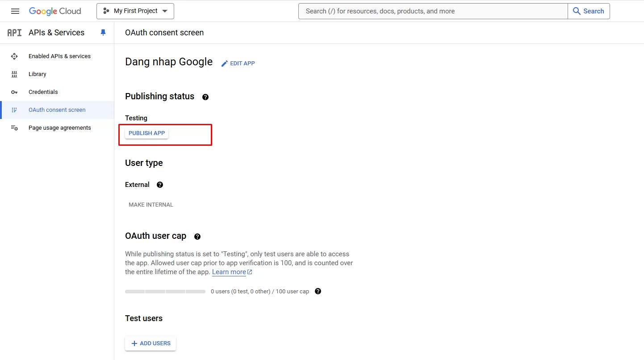Image resolution: width=644 pixels, height=360 pixels.
Task: Click the help icon beside OAuth user cap
Action: click(x=197, y=237)
